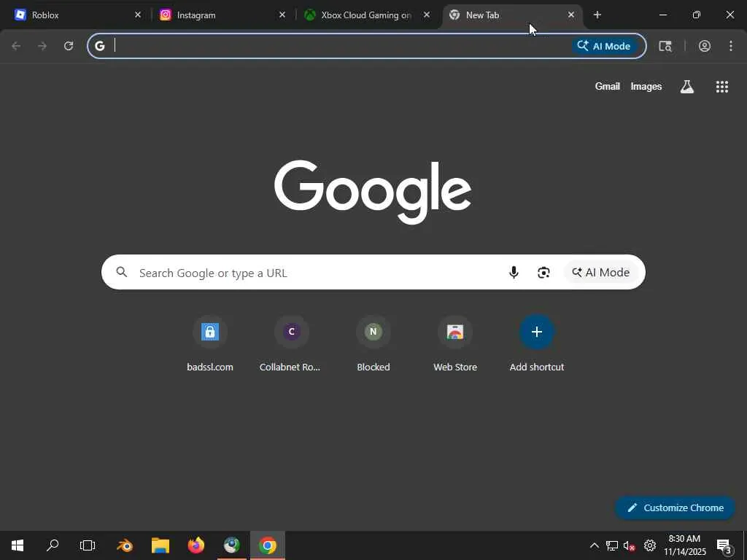Open the Windows Start menu
Viewport: 747px width, 560px height.
(18, 545)
